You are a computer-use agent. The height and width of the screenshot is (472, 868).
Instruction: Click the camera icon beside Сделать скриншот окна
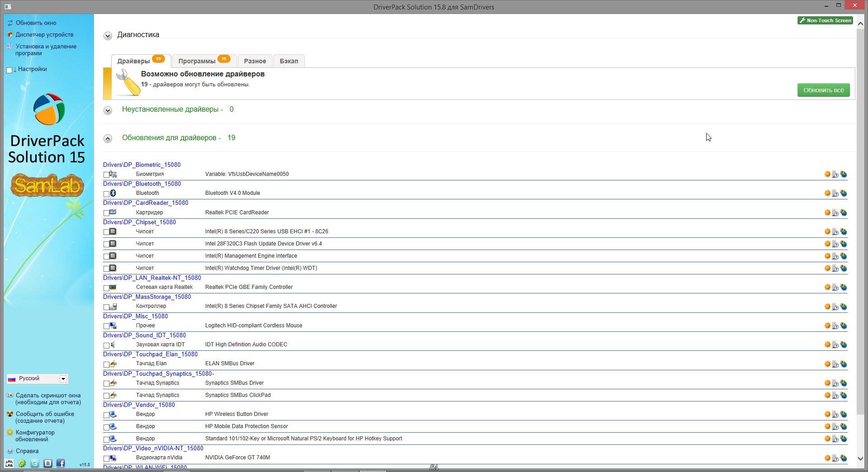point(9,395)
